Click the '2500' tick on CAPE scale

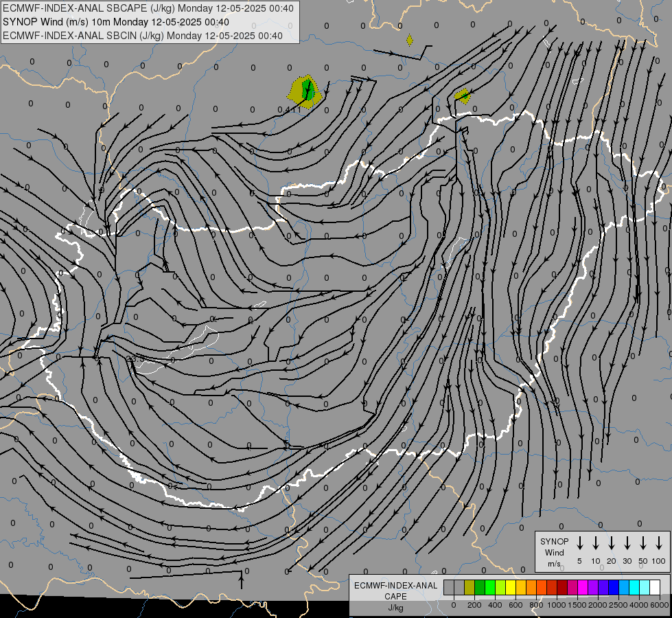click(x=618, y=605)
